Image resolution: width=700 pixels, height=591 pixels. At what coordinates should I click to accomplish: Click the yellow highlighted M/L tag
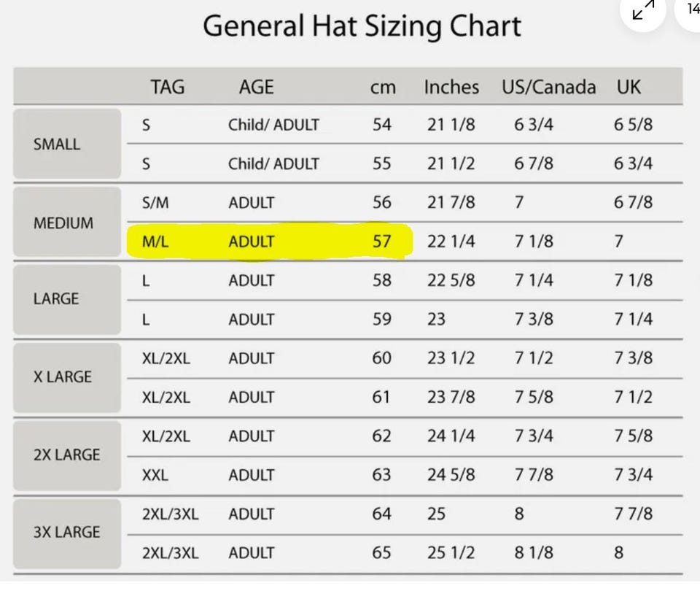[x=155, y=242]
